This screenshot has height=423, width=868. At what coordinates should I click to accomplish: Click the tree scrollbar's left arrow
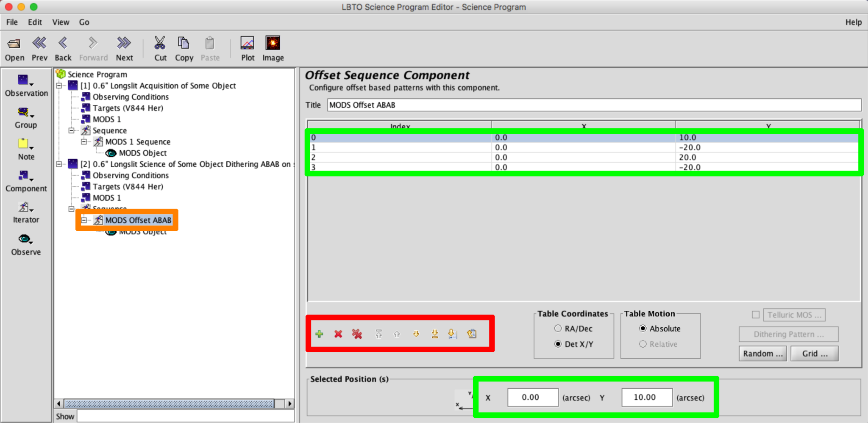click(59, 404)
